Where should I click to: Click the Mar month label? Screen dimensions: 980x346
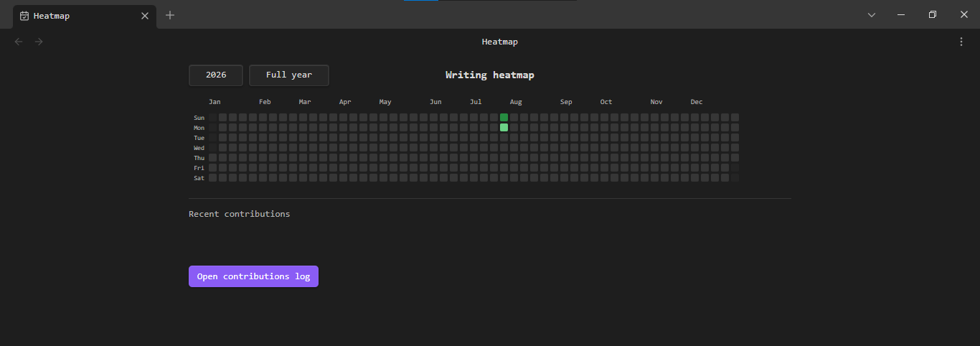pyautogui.click(x=305, y=102)
